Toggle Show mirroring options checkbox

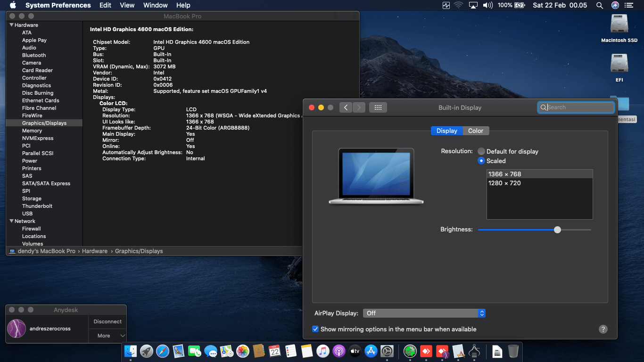coord(315,329)
